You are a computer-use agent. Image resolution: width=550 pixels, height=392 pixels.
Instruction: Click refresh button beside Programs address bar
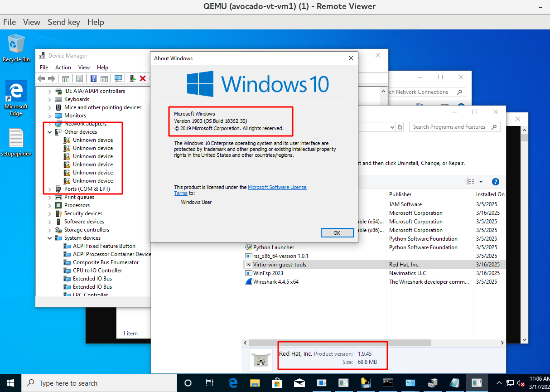pyautogui.click(x=400, y=127)
